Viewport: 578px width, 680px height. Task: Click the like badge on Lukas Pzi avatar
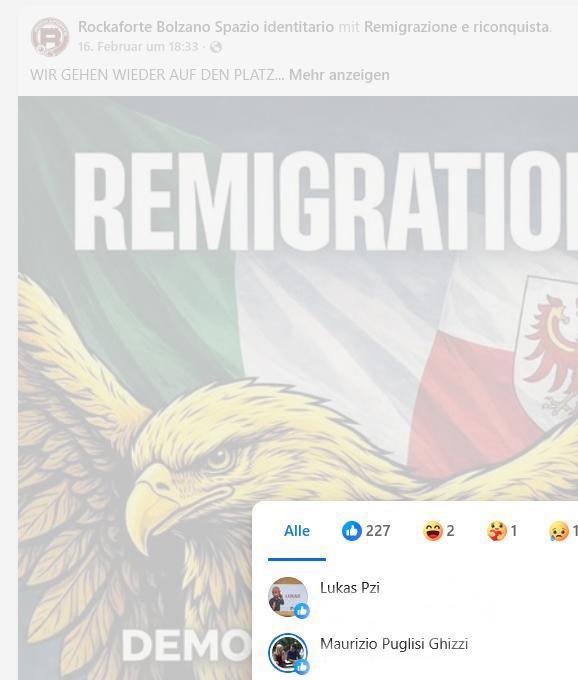click(302, 611)
